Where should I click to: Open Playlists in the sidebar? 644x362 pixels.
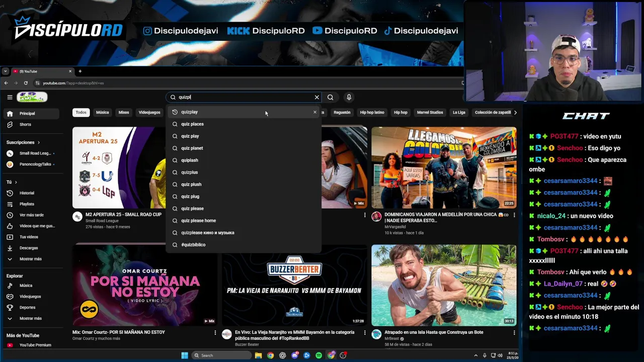pyautogui.click(x=30, y=204)
